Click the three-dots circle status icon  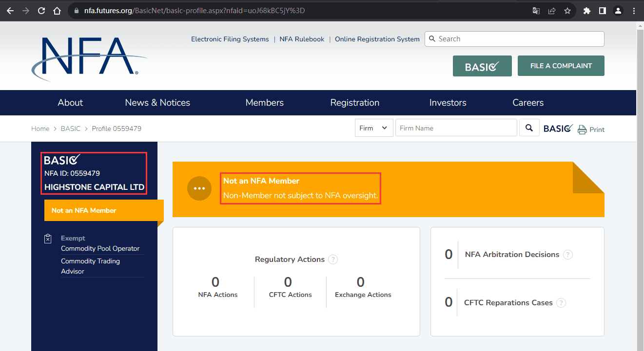199,188
